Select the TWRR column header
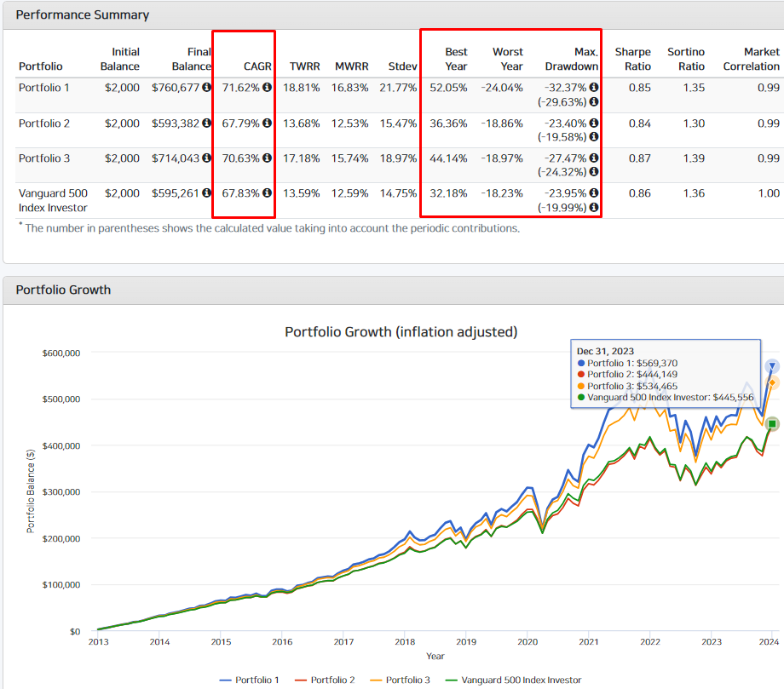Screen dimensions: 784x689 (304, 66)
